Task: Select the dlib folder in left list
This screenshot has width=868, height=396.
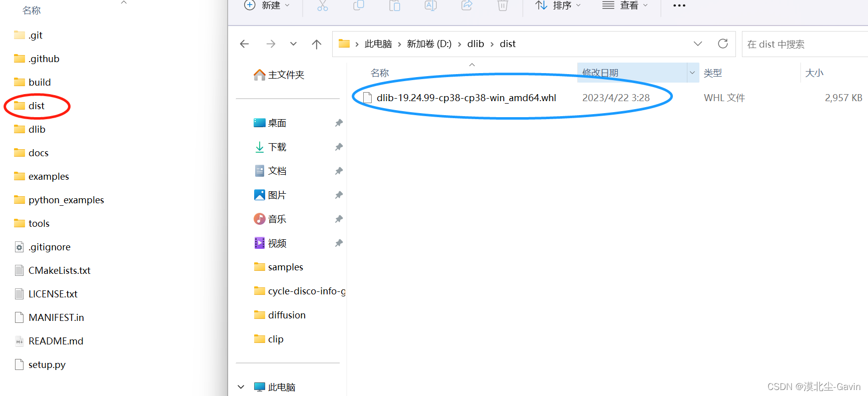Action: point(30,129)
